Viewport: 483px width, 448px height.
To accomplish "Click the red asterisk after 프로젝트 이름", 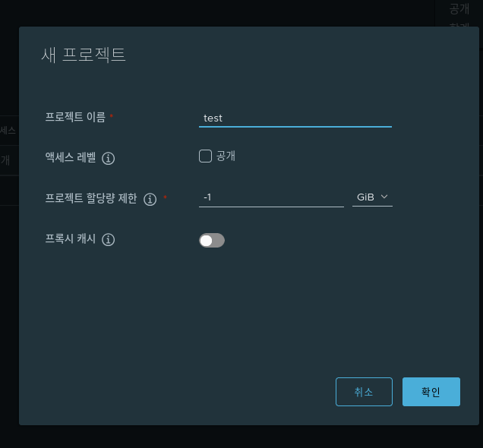I will click(x=112, y=117).
